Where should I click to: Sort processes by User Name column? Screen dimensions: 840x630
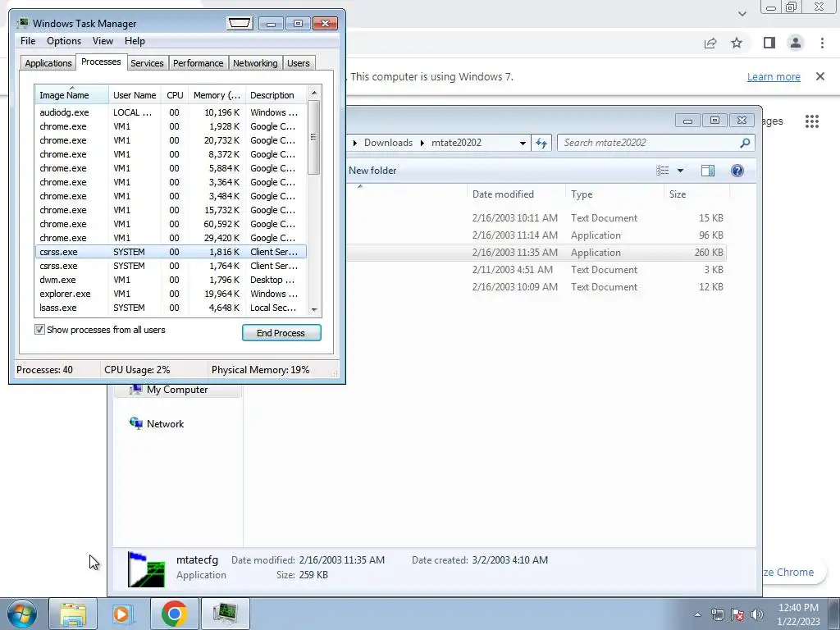pos(135,95)
